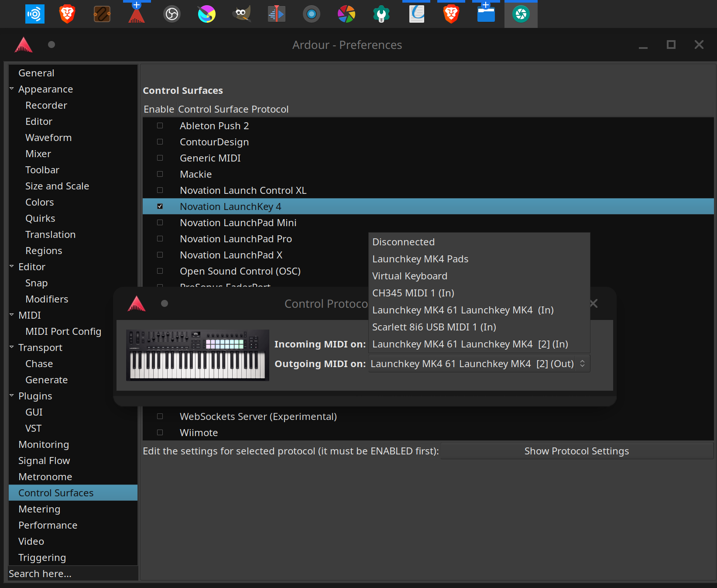
Task: Choose Disconnected from the MIDI port list
Action: pyautogui.click(x=403, y=242)
